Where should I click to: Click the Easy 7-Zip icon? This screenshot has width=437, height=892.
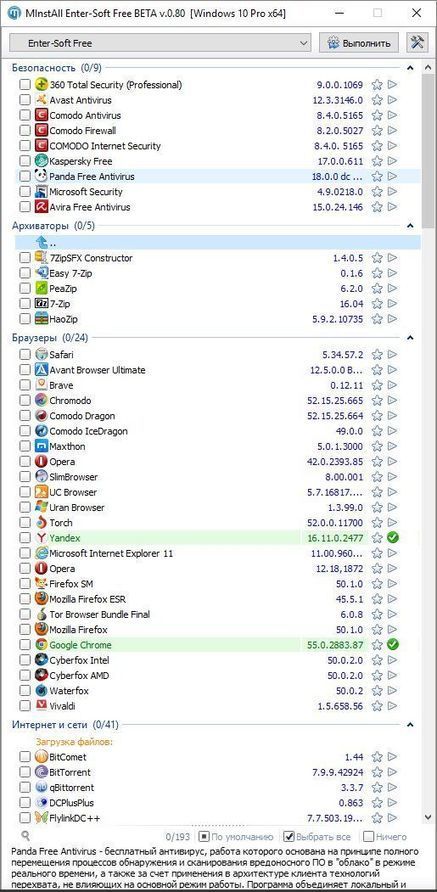pyautogui.click(x=41, y=273)
